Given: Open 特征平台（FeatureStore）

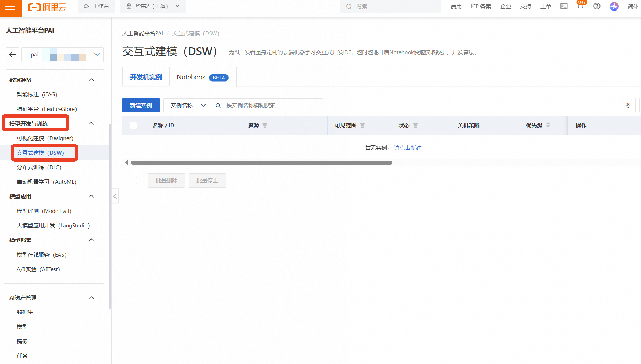Looking at the screenshot, I should (x=47, y=109).
